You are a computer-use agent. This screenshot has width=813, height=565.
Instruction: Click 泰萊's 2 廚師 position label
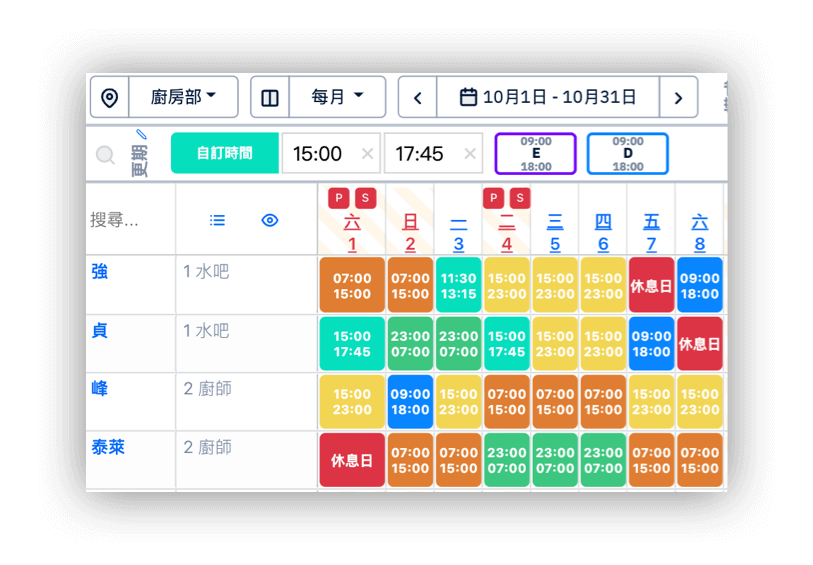pyautogui.click(x=207, y=447)
